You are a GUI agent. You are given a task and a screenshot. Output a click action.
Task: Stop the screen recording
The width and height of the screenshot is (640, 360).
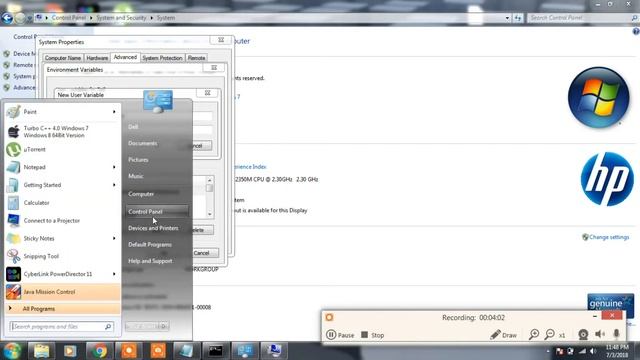(x=373, y=335)
